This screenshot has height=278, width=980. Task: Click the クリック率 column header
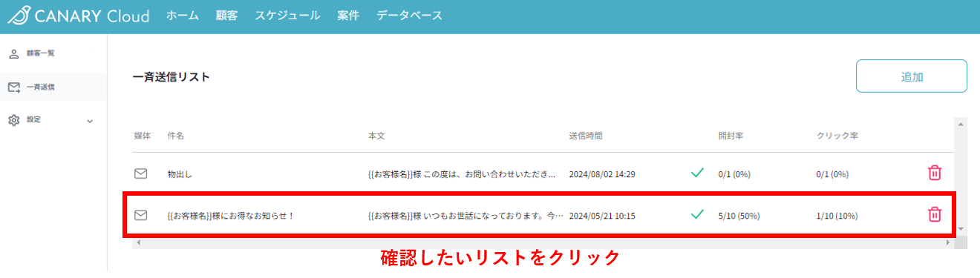[x=837, y=136]
